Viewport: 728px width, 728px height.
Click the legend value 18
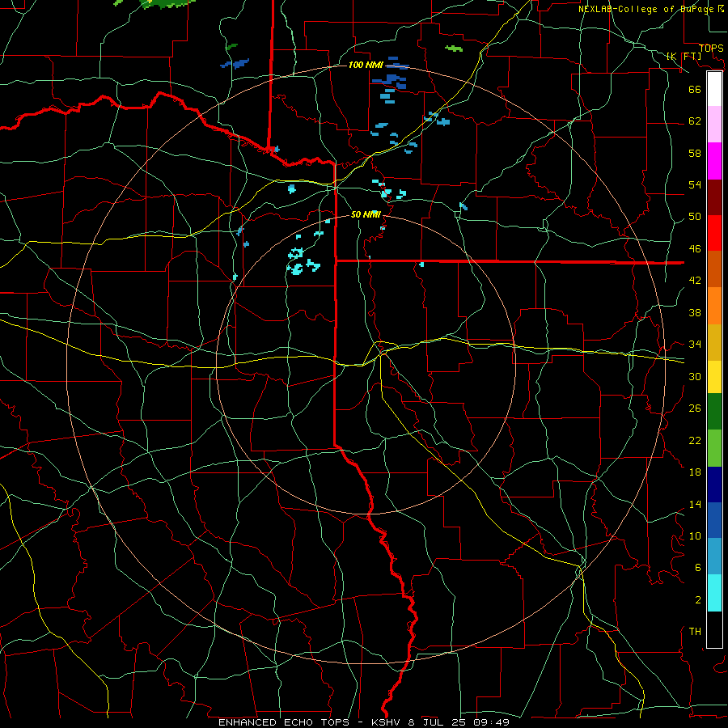tap(695, 472)
